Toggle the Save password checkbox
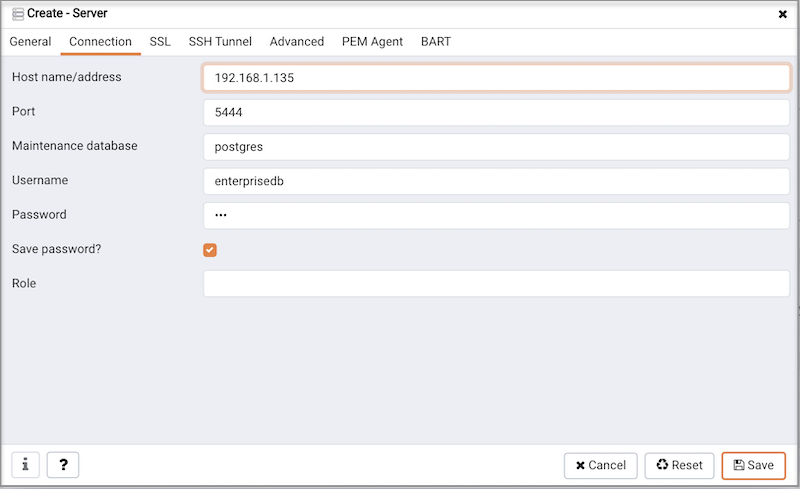Image resolution: width=800 pixels, height=489 pixels. tap(210, 250)
